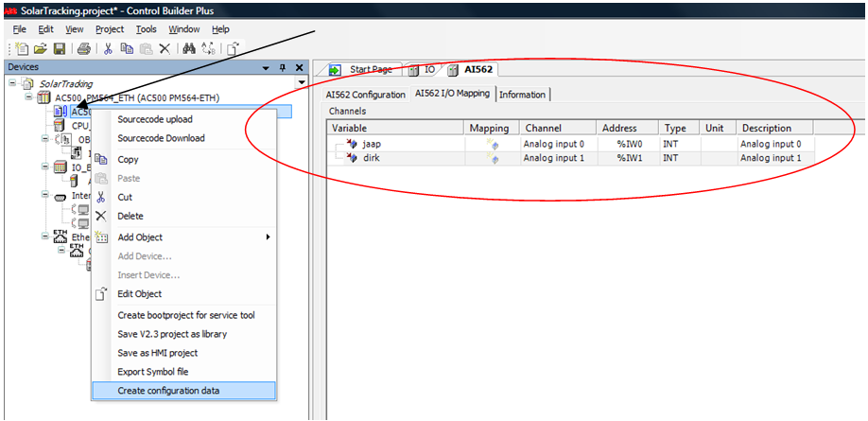Screen dimensions: 868x421
Task: Open the Devices panel dropdown arrow
Action: 267,68
